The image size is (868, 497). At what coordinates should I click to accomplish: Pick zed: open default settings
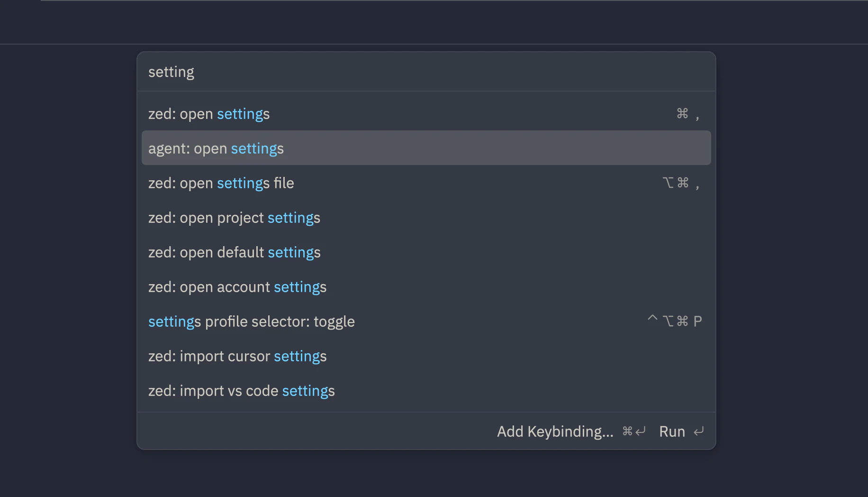(x=234, y=252)
